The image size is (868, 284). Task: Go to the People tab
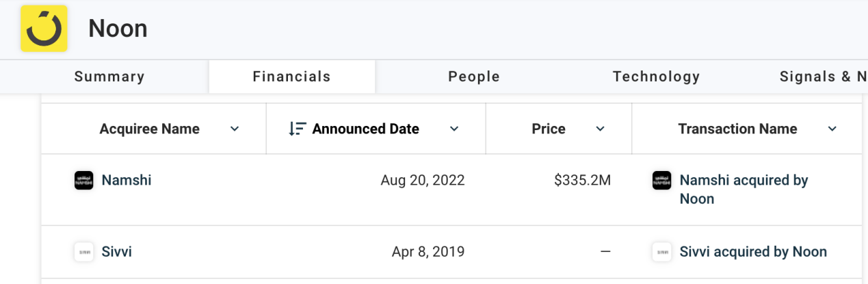pos(474,77)
